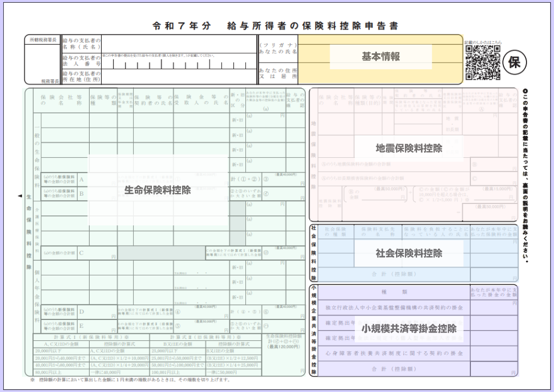The height and width of the screenshot is (392, 554).
Task: Select the 生命保険料控除 section label
Action: [x=158, y=190]
